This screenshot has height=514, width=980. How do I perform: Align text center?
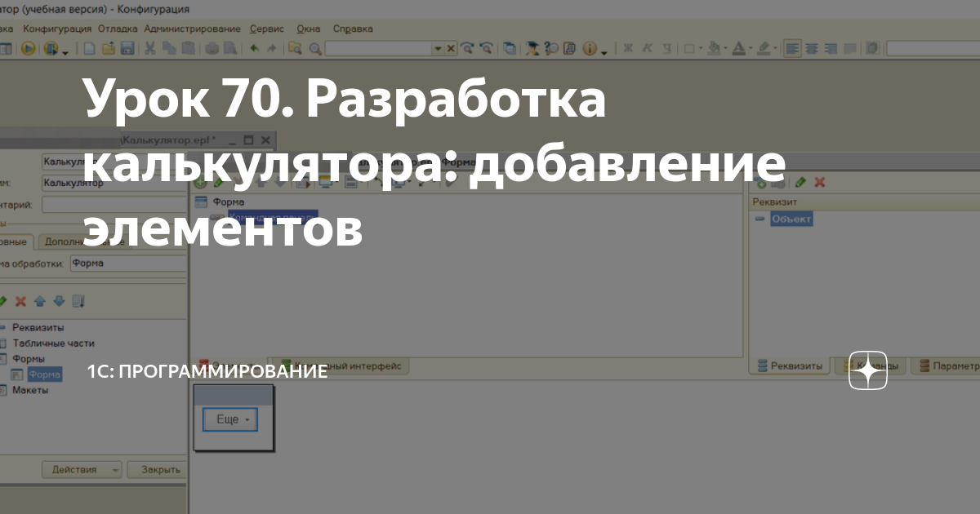[x=811, y=49]
